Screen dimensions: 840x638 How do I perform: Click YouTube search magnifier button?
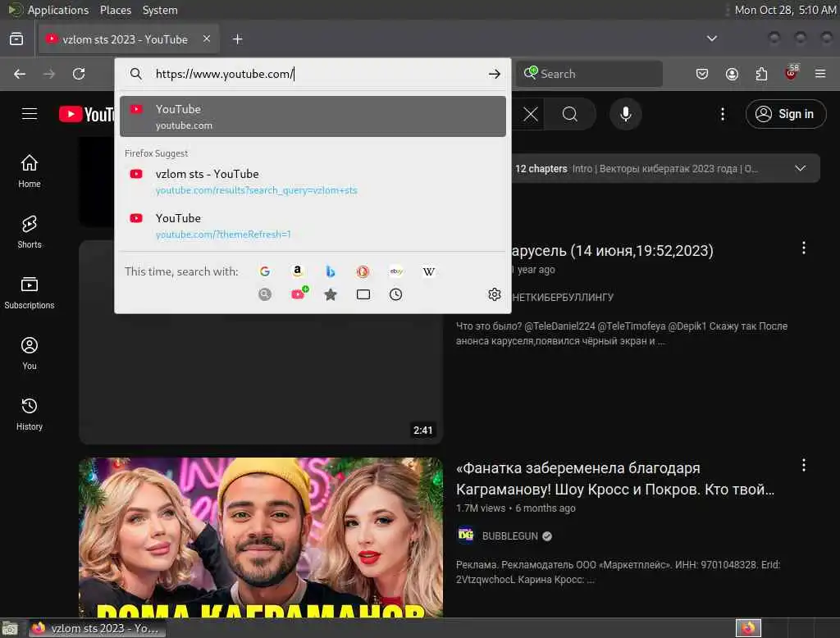(569, 114)
